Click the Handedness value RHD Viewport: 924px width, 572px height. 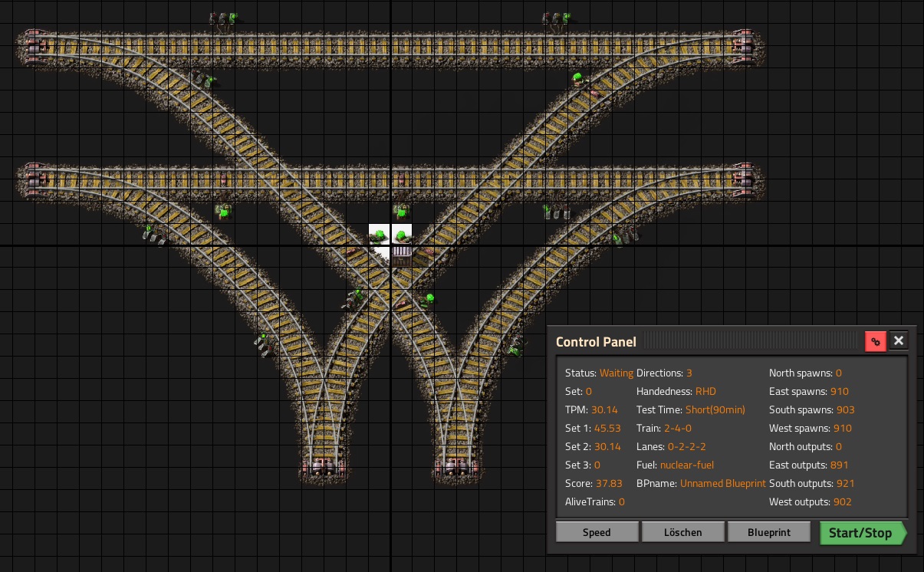click(x=706, y=392)
